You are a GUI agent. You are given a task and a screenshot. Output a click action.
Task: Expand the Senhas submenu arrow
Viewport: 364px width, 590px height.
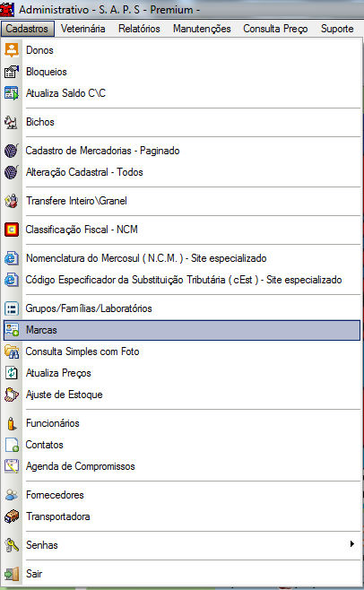pos(352,543)
